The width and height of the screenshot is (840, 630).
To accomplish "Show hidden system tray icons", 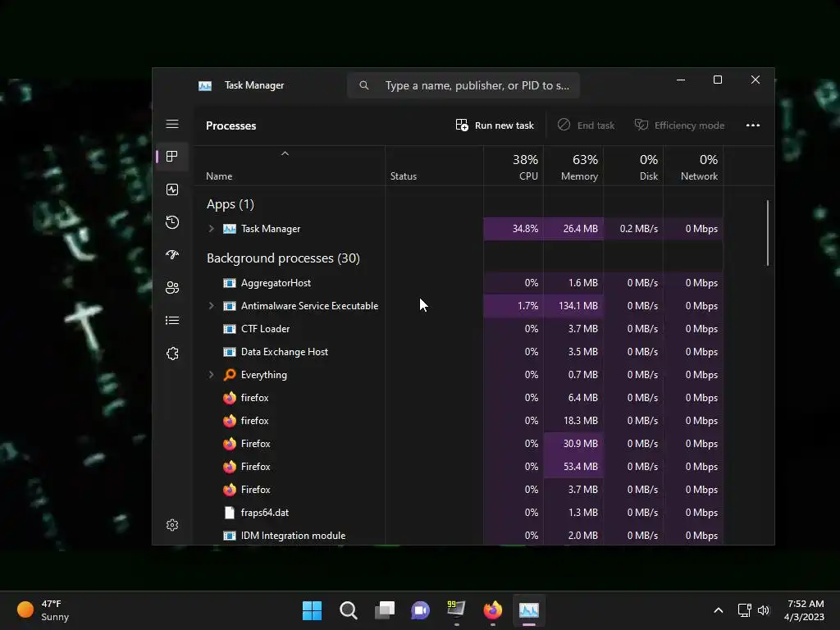I will pyautogui.click(x=719, y=610).
